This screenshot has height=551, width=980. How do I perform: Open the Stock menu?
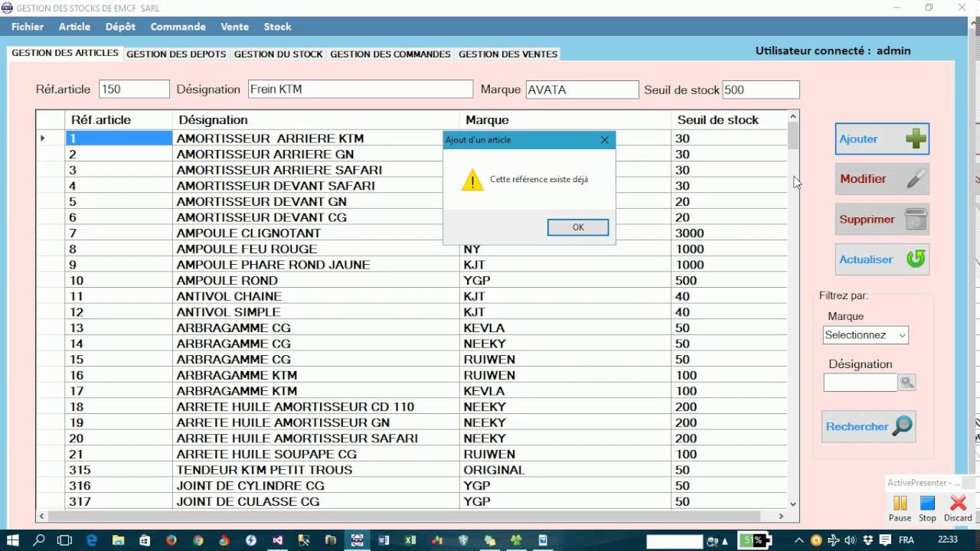(277, 27)
